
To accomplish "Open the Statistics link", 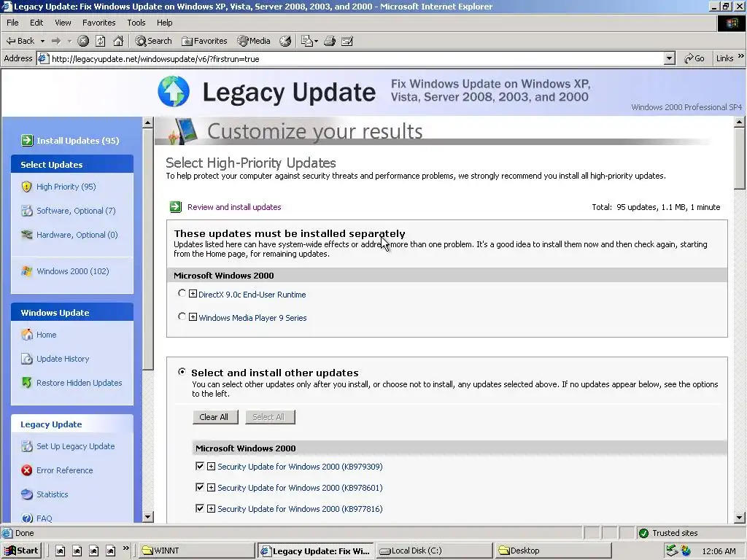I will pyautogui.click(x=53, y=494).
